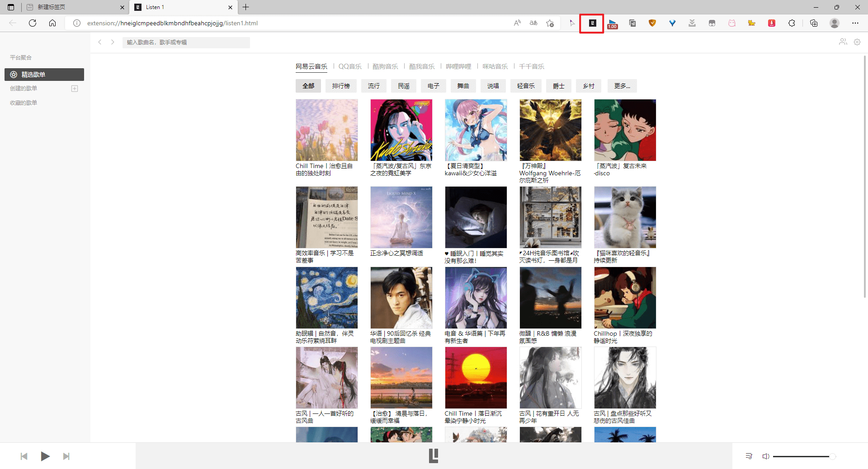Open the browser extensions puzzle icon

tap(792, 23)
